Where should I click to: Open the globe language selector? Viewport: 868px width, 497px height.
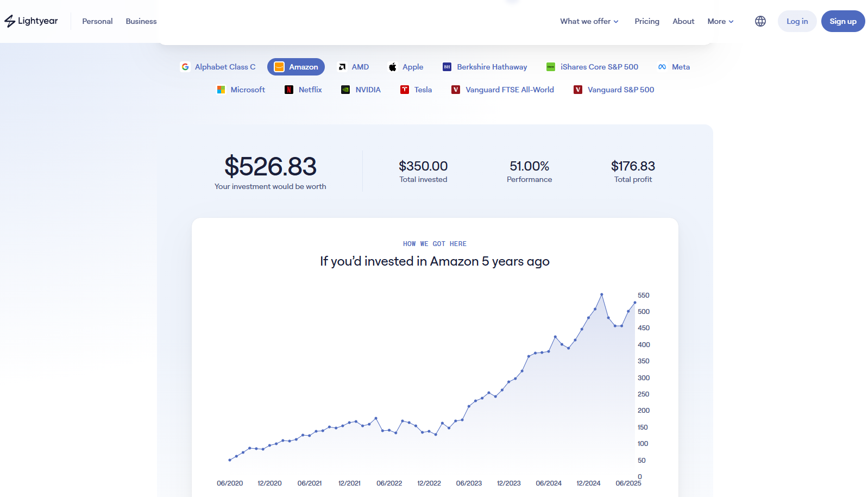click(x=760, y=21)
